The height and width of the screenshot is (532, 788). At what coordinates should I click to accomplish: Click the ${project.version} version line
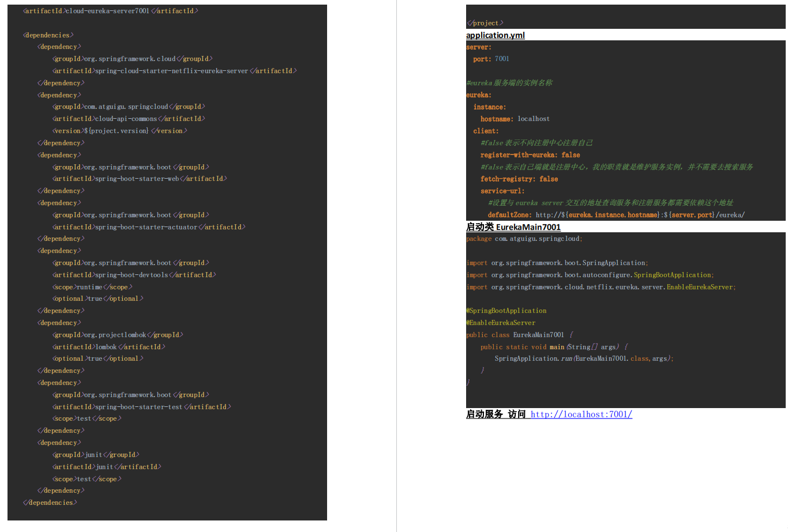point(119,131)
